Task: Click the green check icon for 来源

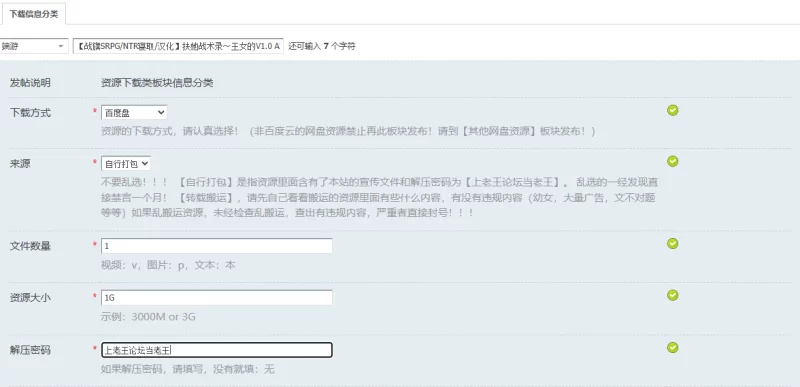Action: click(672, 161)
